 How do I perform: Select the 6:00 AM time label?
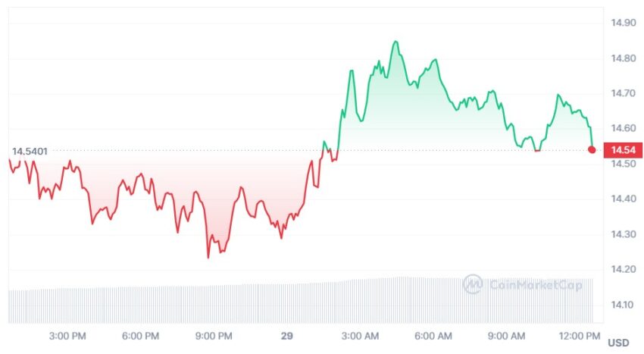click(x=433, y=336)
